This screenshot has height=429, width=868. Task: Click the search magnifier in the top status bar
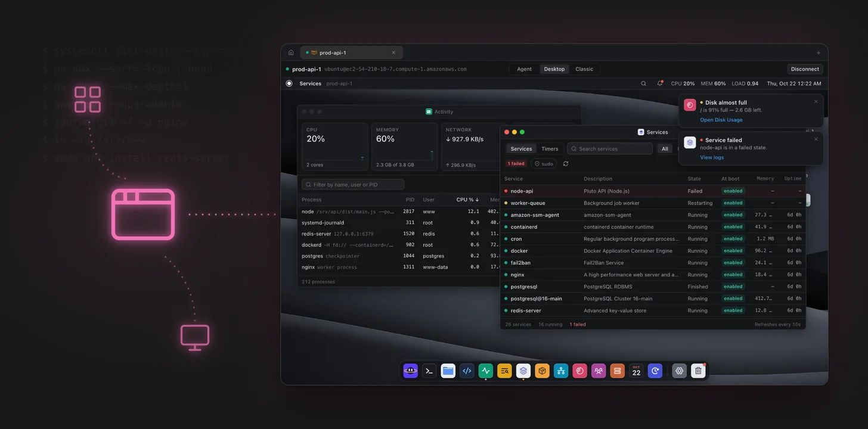pyautogui.click(x=643, y=83)
